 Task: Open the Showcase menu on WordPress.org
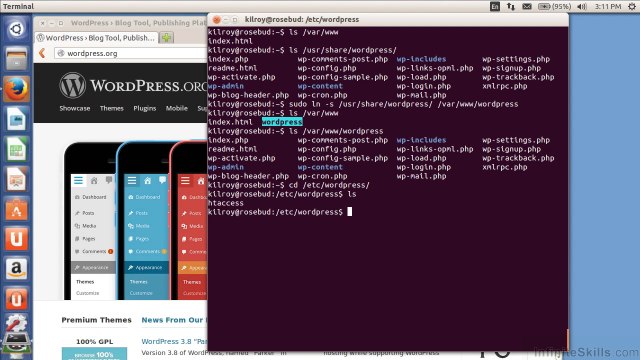(75, 108)
